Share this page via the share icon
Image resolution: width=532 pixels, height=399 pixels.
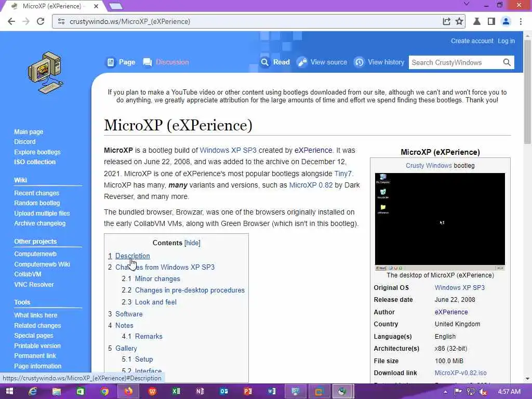tap(446, 21)
